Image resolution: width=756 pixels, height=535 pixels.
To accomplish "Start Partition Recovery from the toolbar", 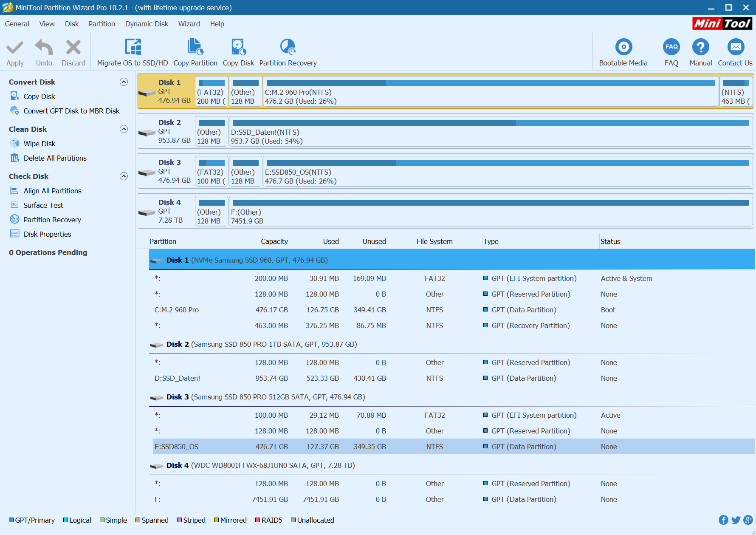I will [x=288, y=53].
